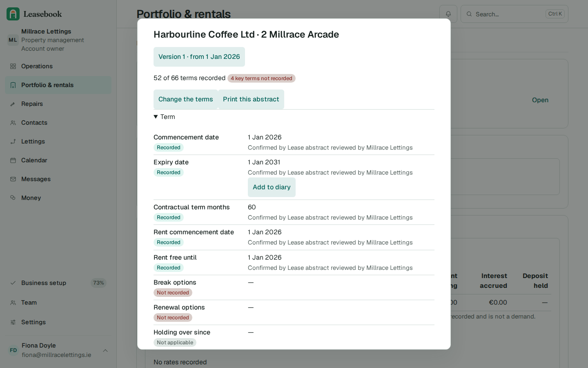Click the Search input field
Screen dimensions: 588x368
click(x=514, y=14)
